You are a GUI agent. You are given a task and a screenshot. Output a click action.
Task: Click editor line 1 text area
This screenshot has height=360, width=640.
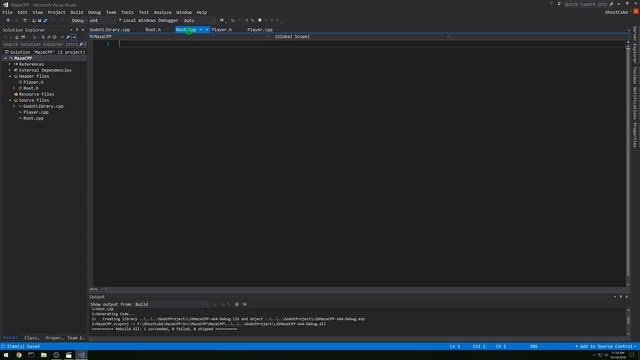coord(371,44)
